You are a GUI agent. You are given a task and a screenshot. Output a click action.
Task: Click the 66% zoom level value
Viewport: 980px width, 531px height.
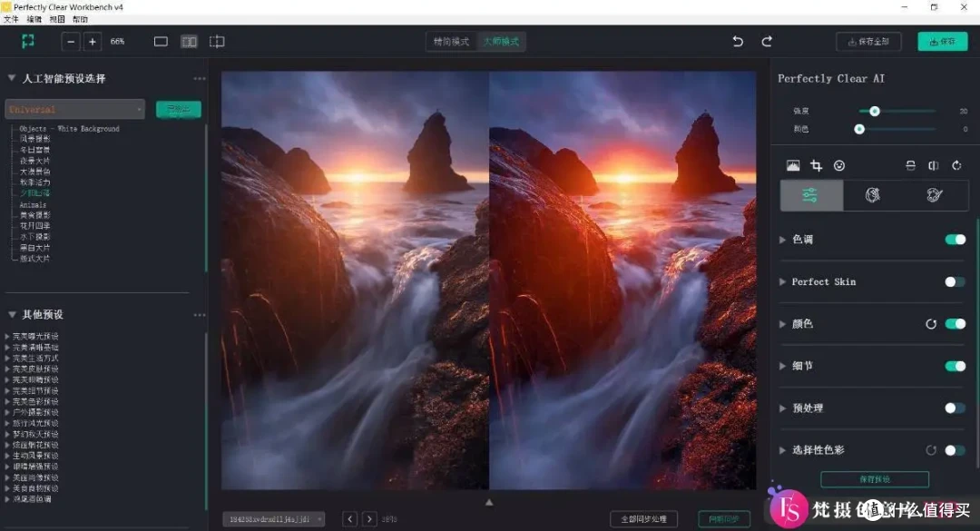pyautogui.click(x=117, y=41)
